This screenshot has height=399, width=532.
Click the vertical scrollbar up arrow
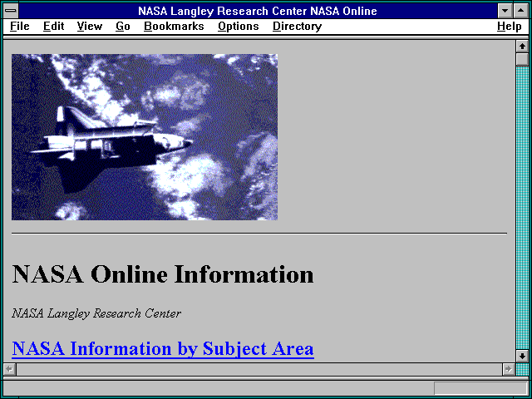522,47
